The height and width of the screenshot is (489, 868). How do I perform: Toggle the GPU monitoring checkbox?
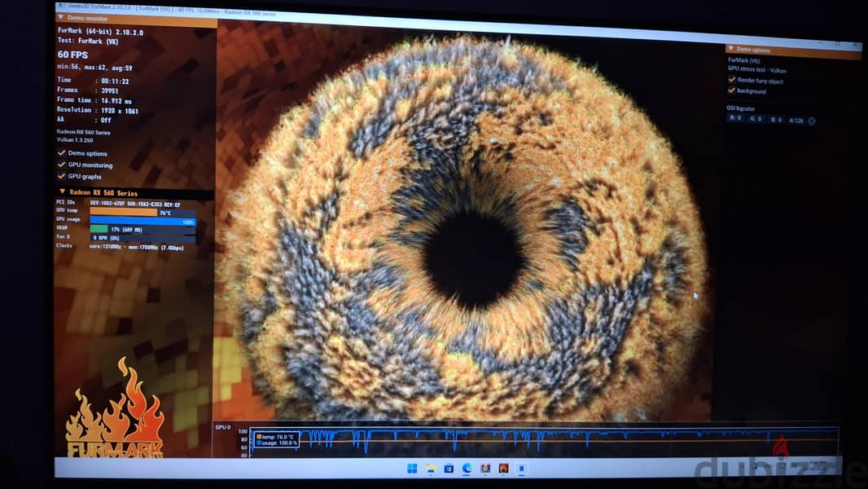61,165
